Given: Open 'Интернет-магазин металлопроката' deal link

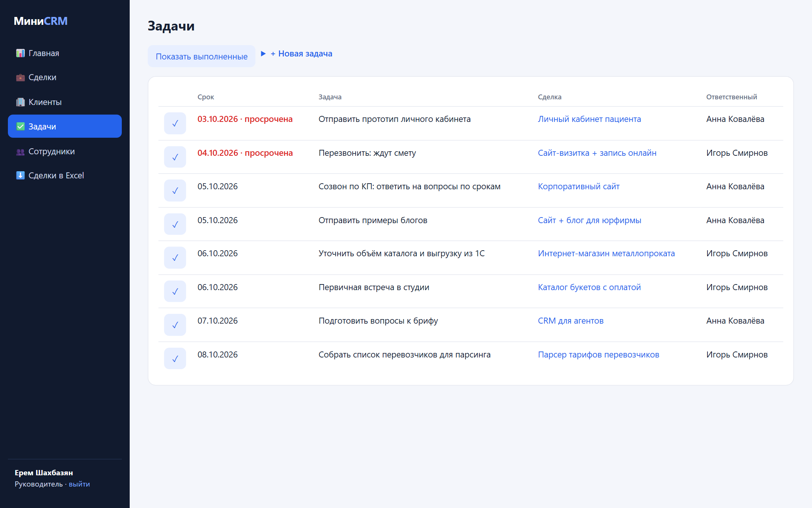Looking at the screenshot, I should 606,254.
